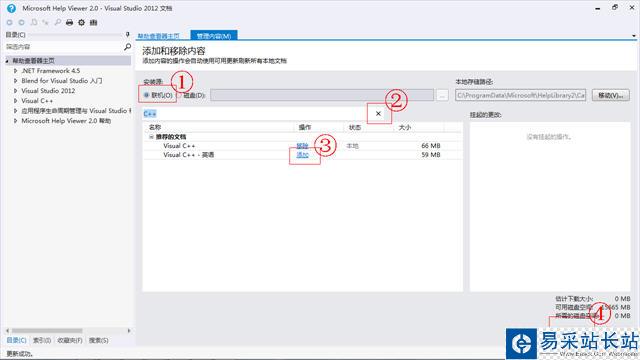Click the disk source path field
The width and height of the screenshot is (640, 360).
tap(322, 95)
